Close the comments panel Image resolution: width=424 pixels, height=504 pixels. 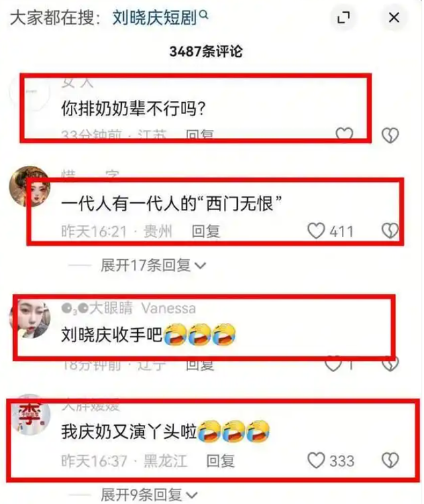click(x=394, y=17)
